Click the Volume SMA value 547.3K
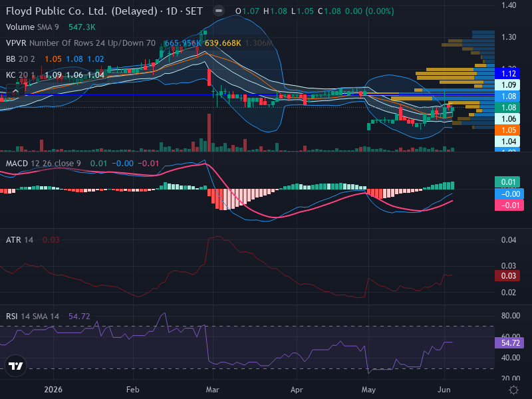 point(82,27)
